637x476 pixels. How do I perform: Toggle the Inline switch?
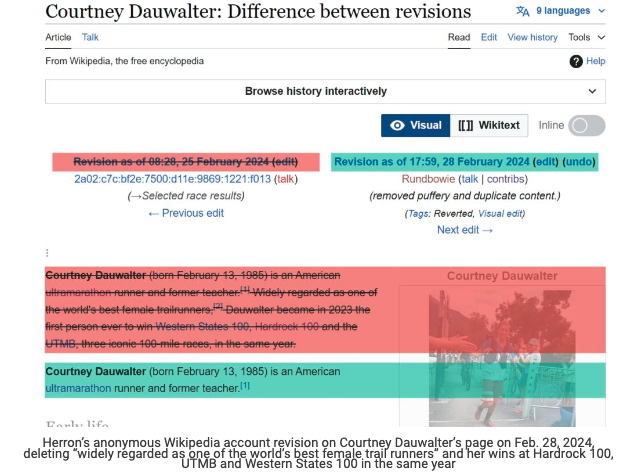click(x=586, y=125)
